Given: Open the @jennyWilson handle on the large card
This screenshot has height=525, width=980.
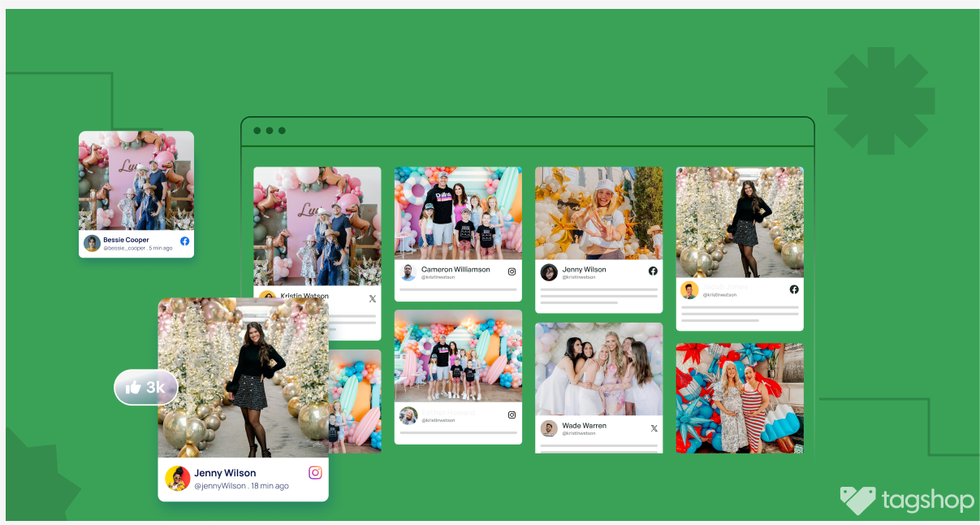Looking at the screenshot, I should pos(219,486).
